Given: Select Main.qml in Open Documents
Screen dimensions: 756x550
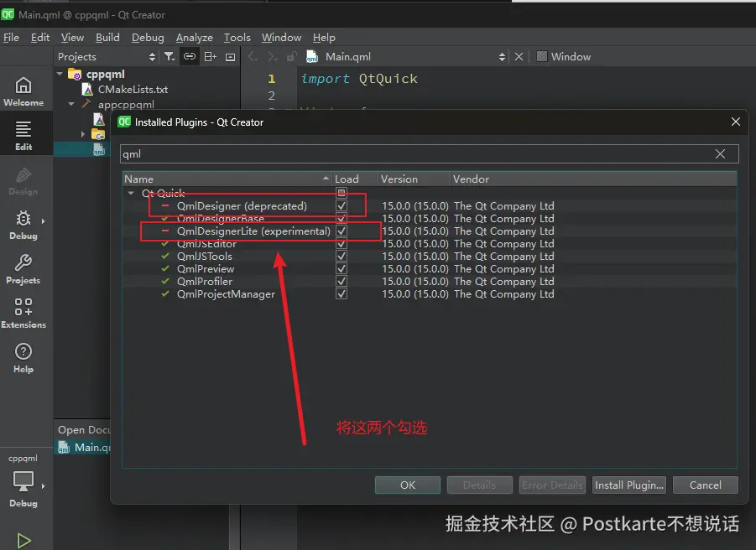Looking at the screenshot, I should click(84, 448).
